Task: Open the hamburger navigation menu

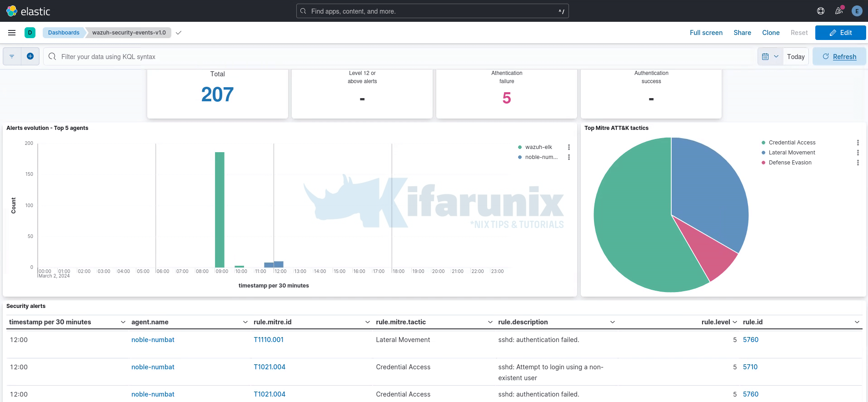Action: [x=12, y=33]
